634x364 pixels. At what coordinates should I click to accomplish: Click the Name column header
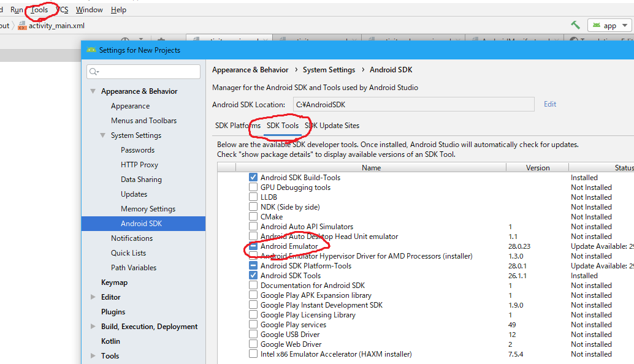tap(371, 168)
